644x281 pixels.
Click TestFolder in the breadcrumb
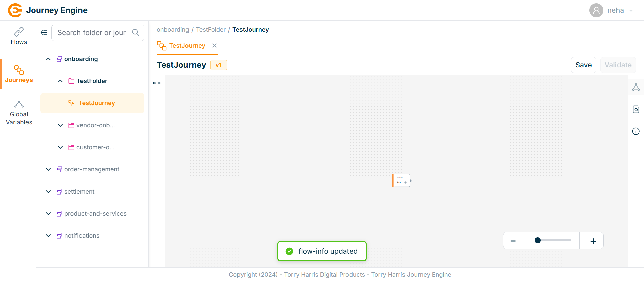pyautogui.click(x=211, y=30)
